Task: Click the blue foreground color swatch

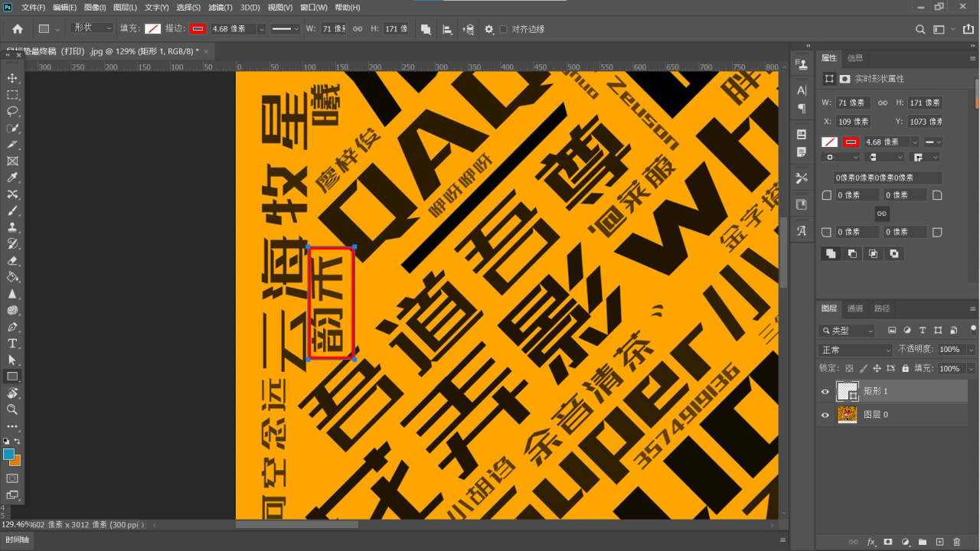Action: click(x=9, y=454)
